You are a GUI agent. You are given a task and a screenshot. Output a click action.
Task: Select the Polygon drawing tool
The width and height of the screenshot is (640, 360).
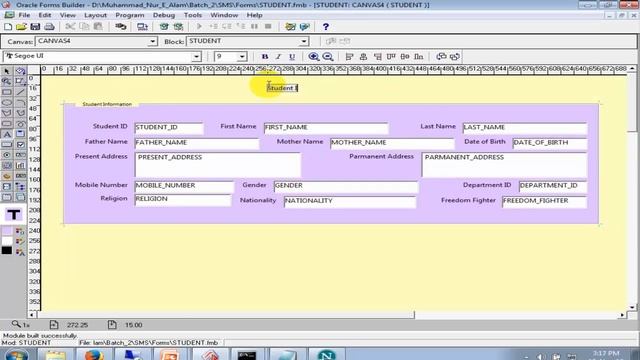[7, 113]
